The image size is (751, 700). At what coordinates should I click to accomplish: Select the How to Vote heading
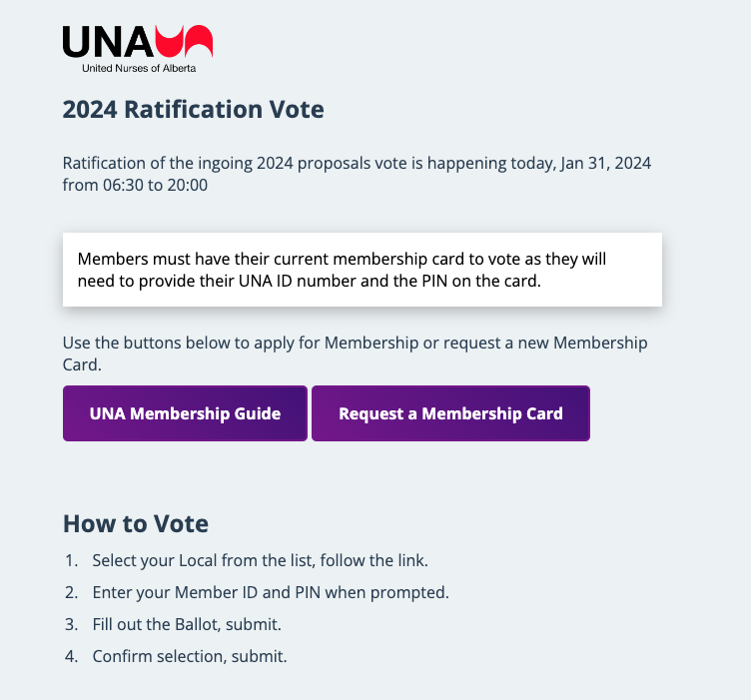(x=136, y=524)
